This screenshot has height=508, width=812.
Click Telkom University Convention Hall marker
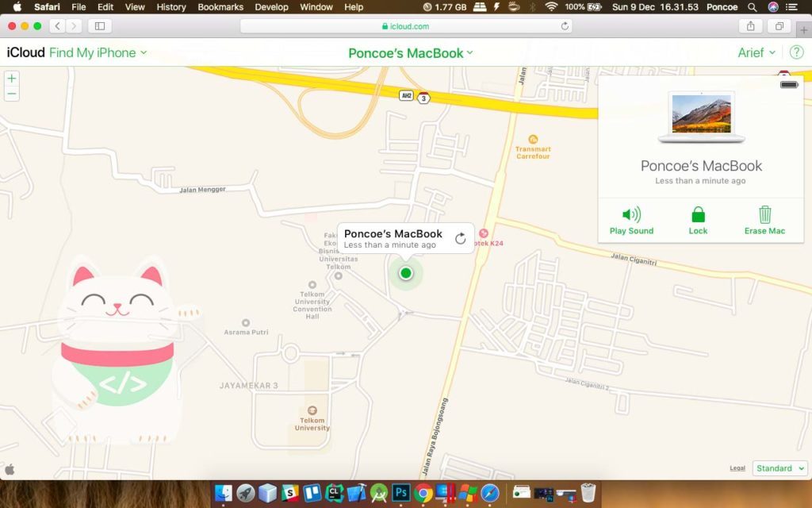(312, 285)
